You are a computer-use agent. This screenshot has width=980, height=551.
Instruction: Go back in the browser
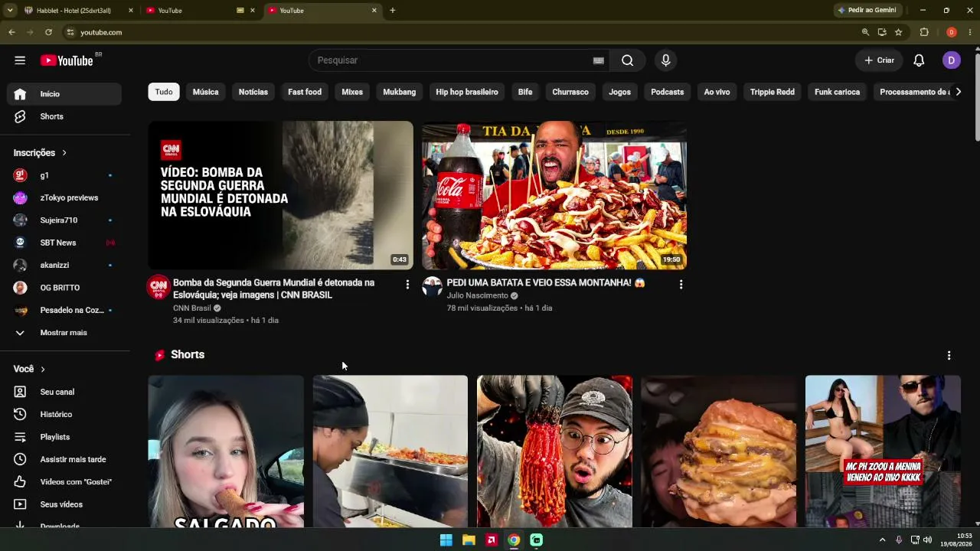[11, 32]
